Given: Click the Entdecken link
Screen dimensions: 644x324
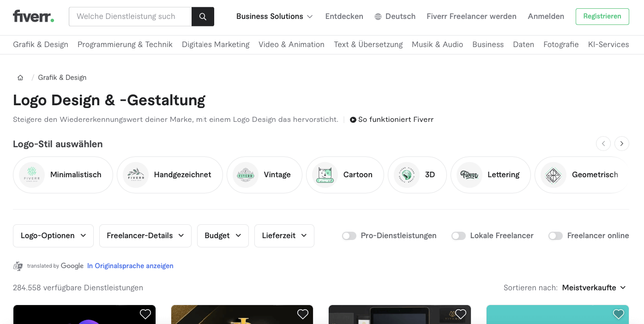Looking at the screenshot, I should [344, 17].
